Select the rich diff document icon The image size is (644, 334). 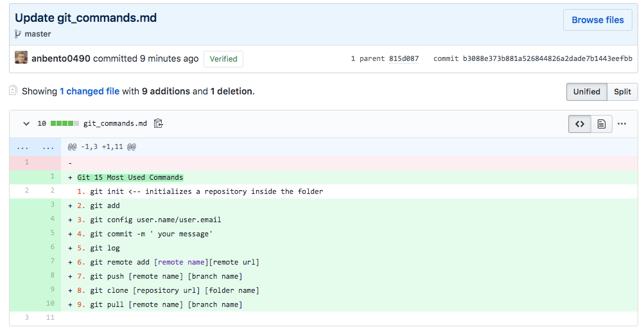[601, 124]
